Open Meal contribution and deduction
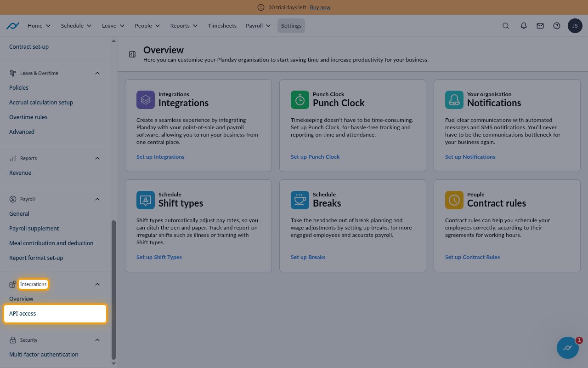Image resolution: width=588 pixels, height=368 pixels. 51,243
